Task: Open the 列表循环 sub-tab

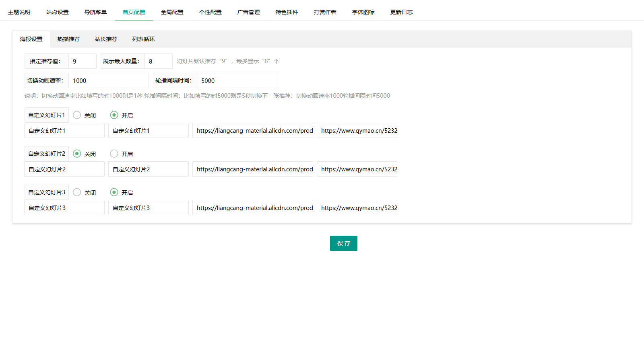Action: [143, 39]
